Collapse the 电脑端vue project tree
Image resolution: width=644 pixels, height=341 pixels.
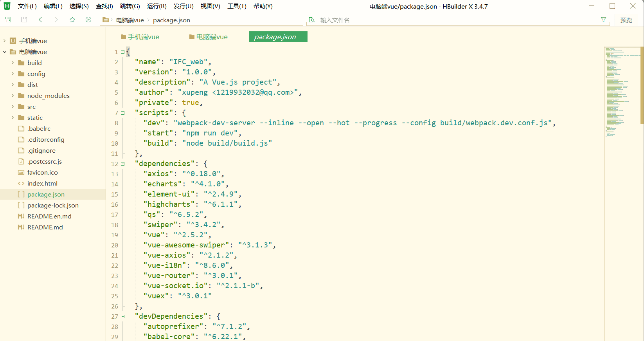pyautogui.click(x=5, y=52)
